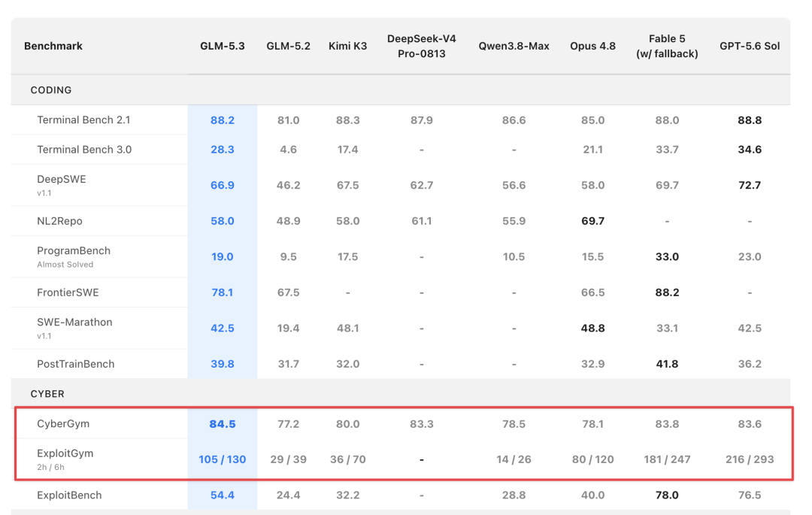Select the GLM-5.3 column header
The image size is (812, 515).
(x=222, y=46)
